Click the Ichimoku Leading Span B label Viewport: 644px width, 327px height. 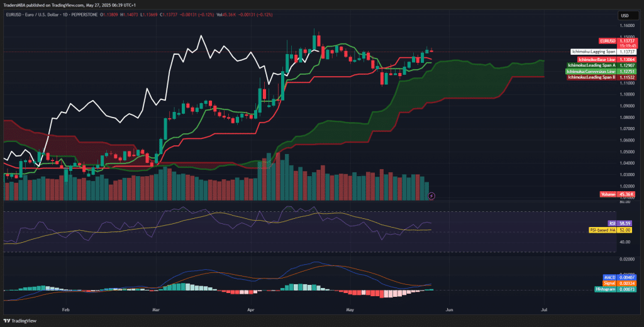[591, 77]
